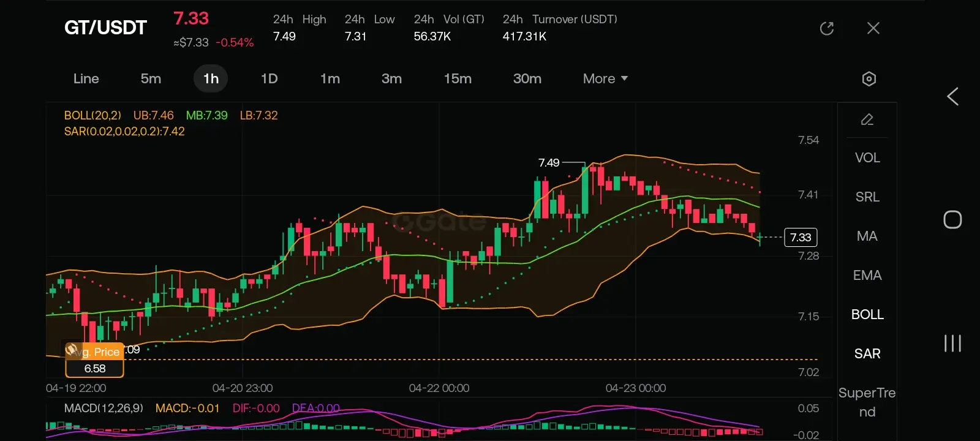Select the 1m timeframe
980x441 pixels.
coord(330,78)
